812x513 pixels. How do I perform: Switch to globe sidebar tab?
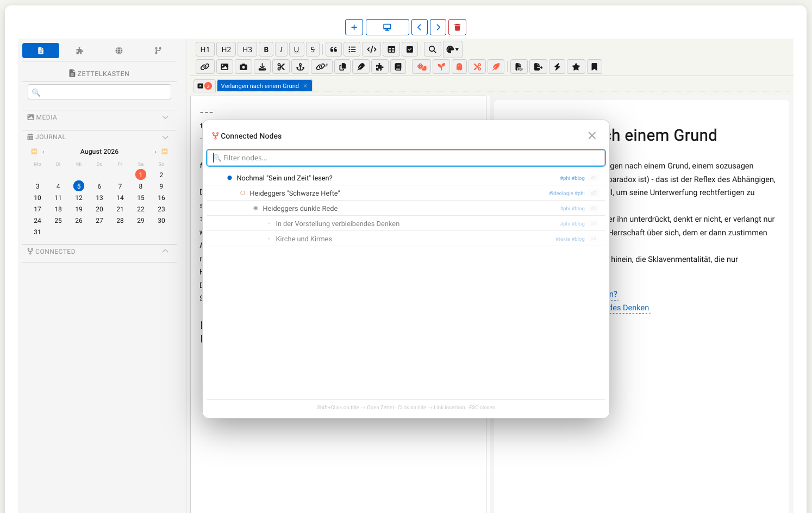click(x=119, y=51)
